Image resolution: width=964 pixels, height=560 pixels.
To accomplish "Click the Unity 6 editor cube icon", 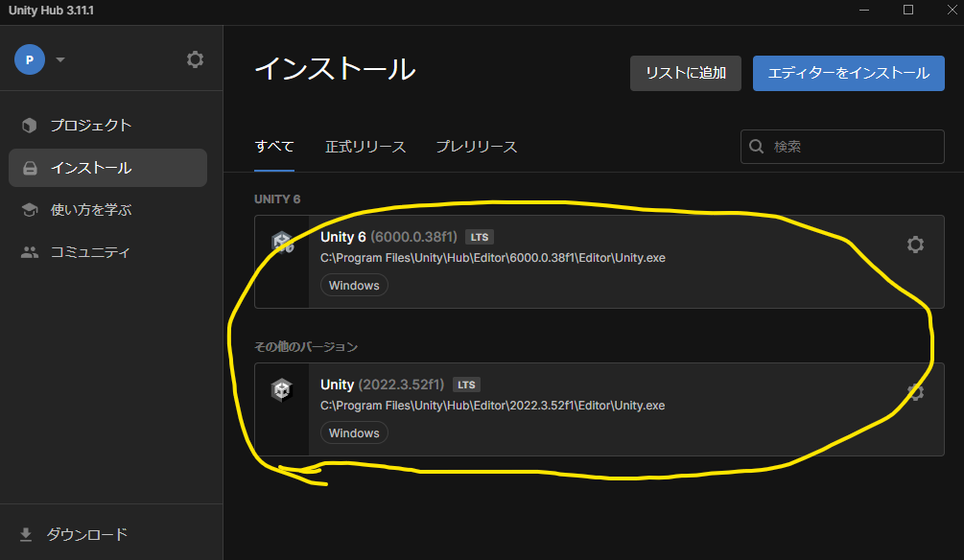I will (x=282, y=242).
